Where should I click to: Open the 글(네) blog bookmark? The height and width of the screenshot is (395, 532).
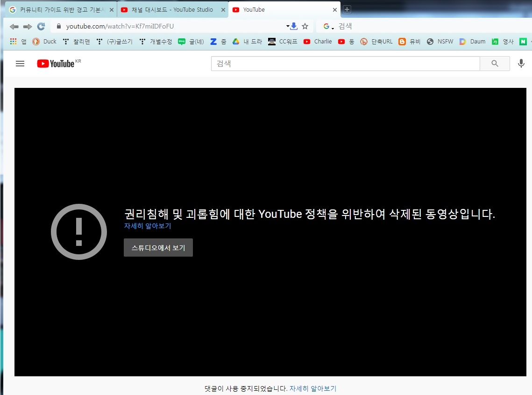tap(191, 42)
